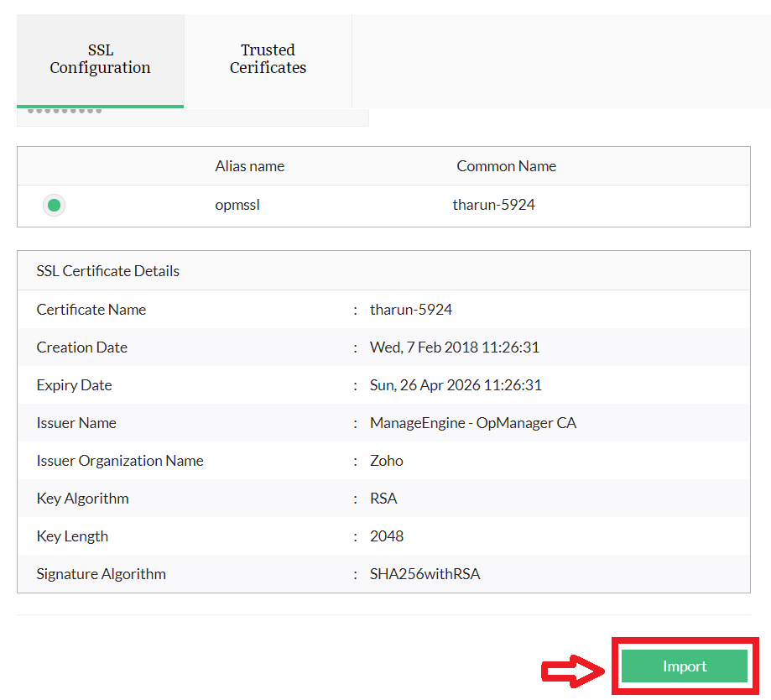This screenshot has width=771, height=700.
Task: Select the Creation Date value
Action: coord(453,347)
